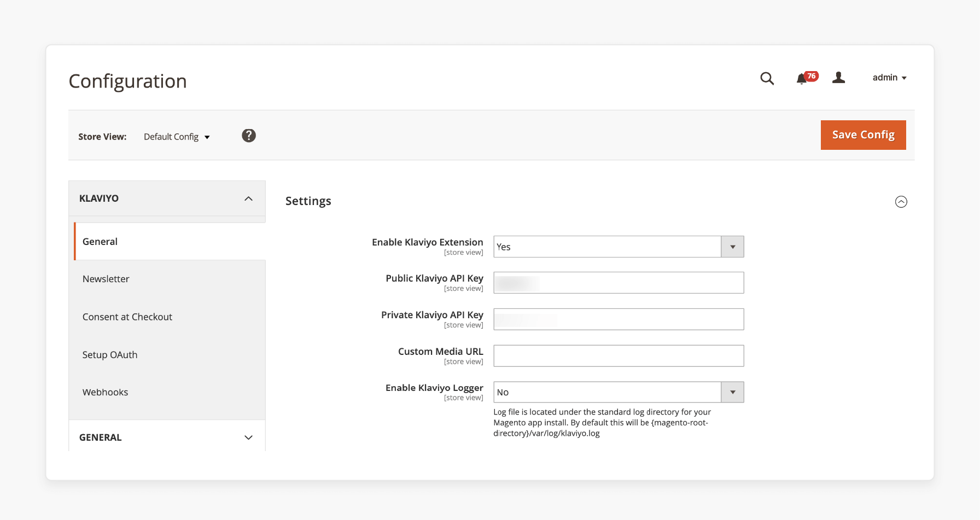Screen dimensions: 980x520
Task: Click the Custom Media URL label
Action: pos(441,352)
